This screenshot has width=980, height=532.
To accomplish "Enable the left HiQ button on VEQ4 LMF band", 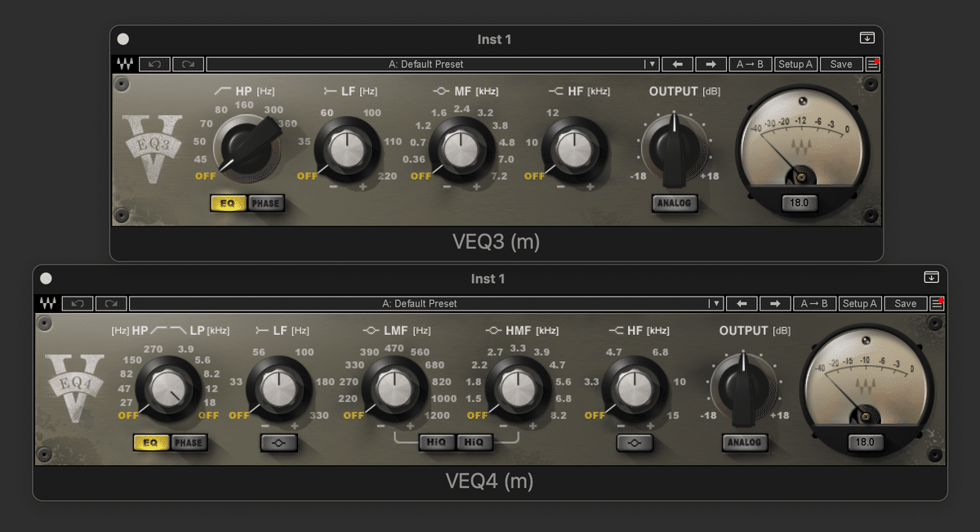I will [438, 442].
